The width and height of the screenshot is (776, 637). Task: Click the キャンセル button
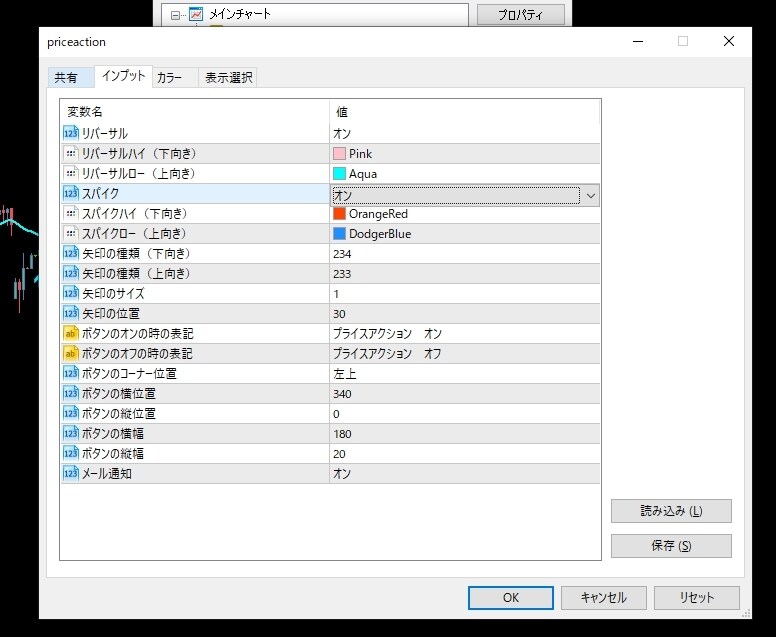point(604,598)
